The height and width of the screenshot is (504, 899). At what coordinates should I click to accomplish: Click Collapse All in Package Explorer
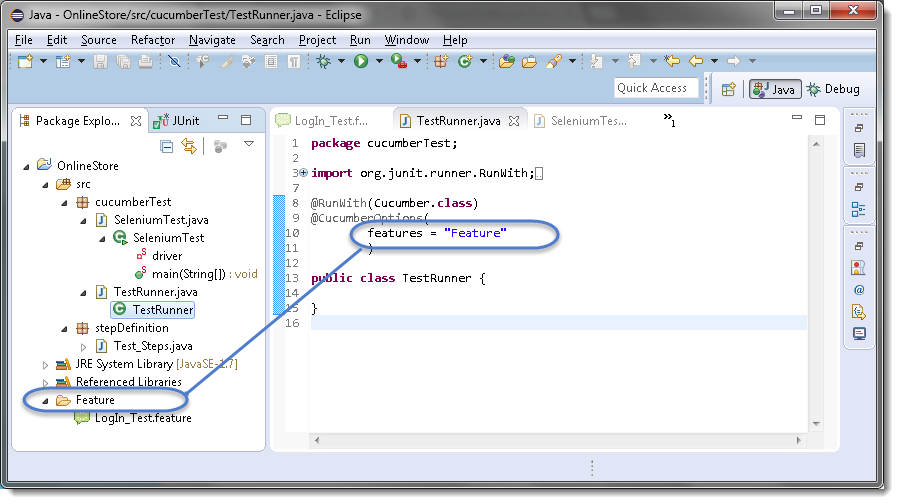166,147
